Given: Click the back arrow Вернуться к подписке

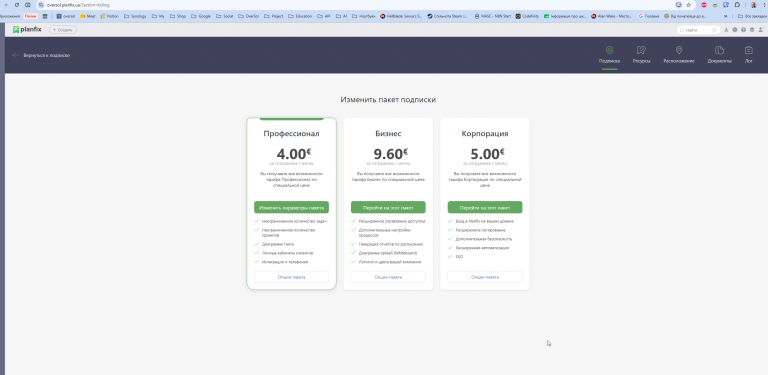Looking at the screenshot, I should click(41, 55).
